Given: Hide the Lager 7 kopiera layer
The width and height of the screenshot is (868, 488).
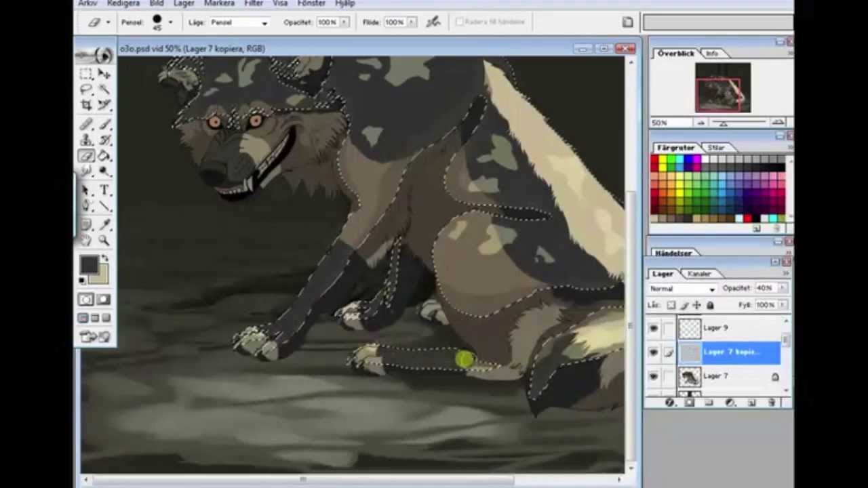Looking at the screenshot, I should [654, 352].
